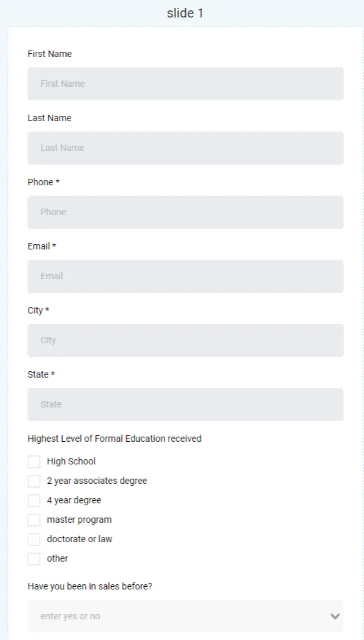This screenshot has width=364, height=640.
Task: Check the High School checkbox
Action: 34,462
